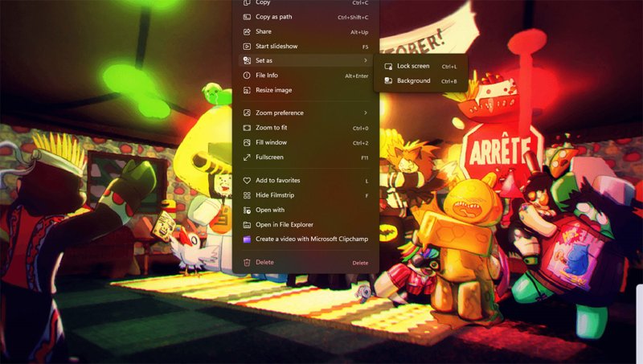Click the File Info circle icon
The image size is (643, 364).
coord(247,76)
